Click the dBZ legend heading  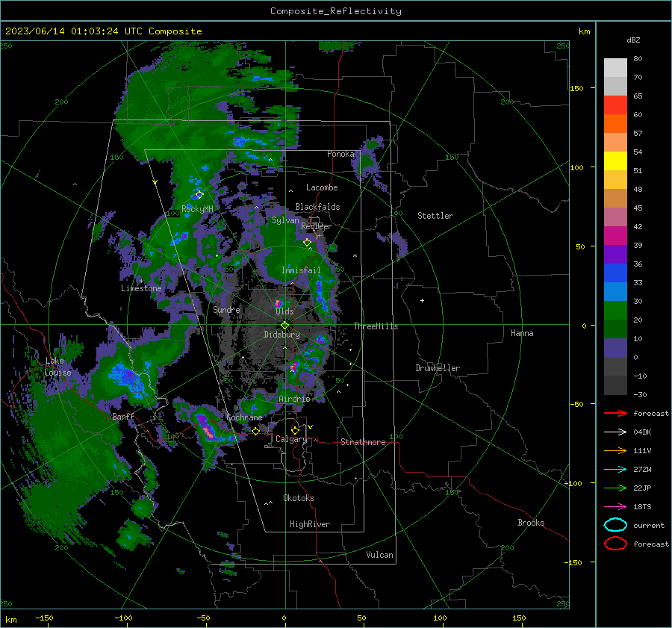[x=633, y=40]
